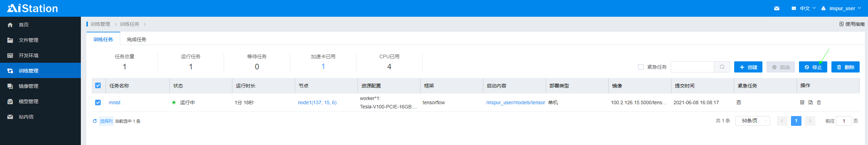Open the 50条/页 page size dropdown
This screenshot has height=145, width=868.
[752, 121]
